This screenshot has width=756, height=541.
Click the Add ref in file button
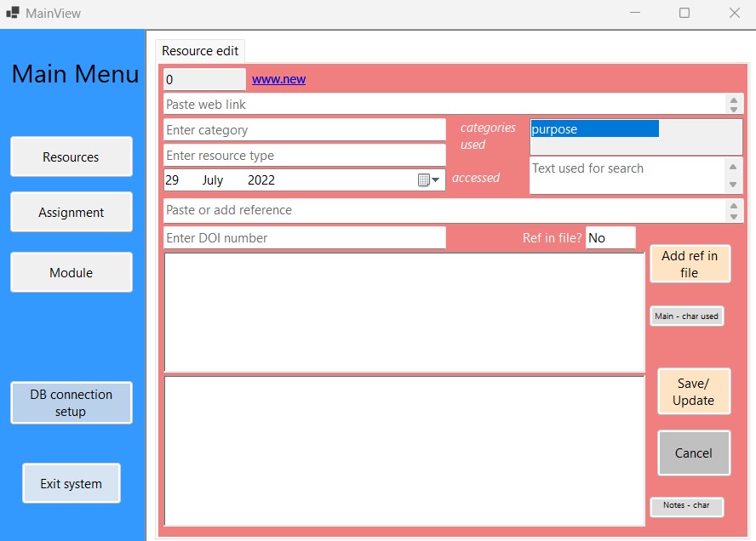tap(690, 264)
